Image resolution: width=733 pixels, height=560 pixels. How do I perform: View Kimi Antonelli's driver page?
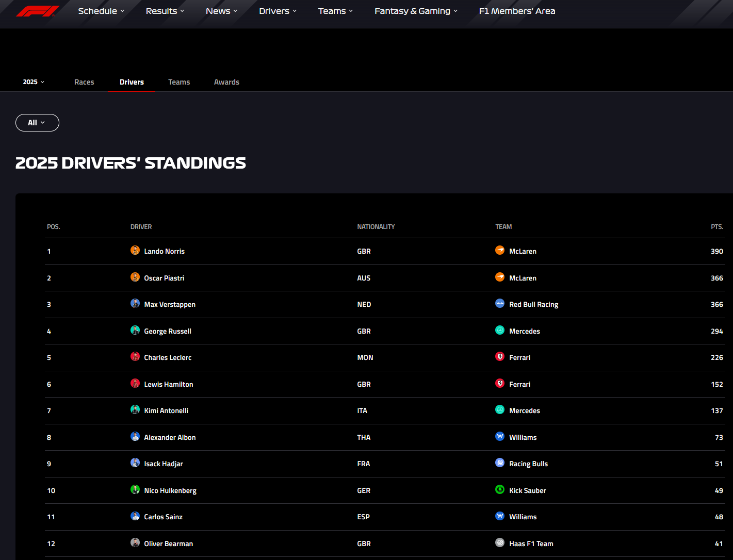point(166,410)
